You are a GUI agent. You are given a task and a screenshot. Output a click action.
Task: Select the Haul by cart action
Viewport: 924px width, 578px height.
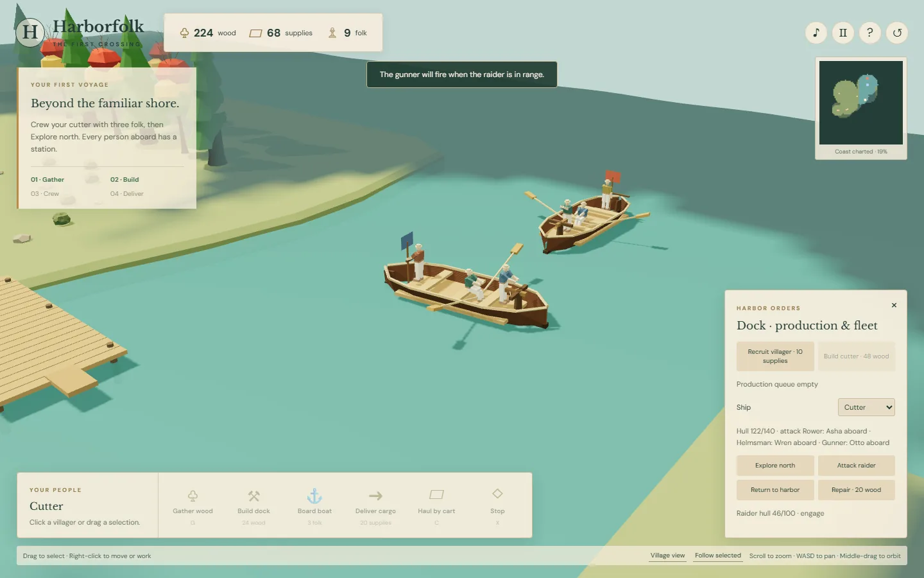tap(436, 505)
